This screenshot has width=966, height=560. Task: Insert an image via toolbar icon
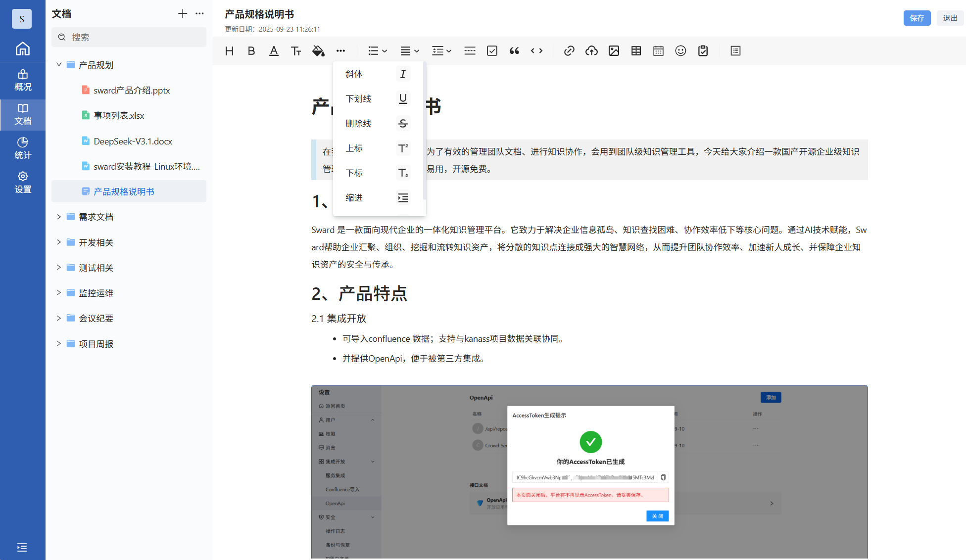pyautogui.click(x=614, y=51)
